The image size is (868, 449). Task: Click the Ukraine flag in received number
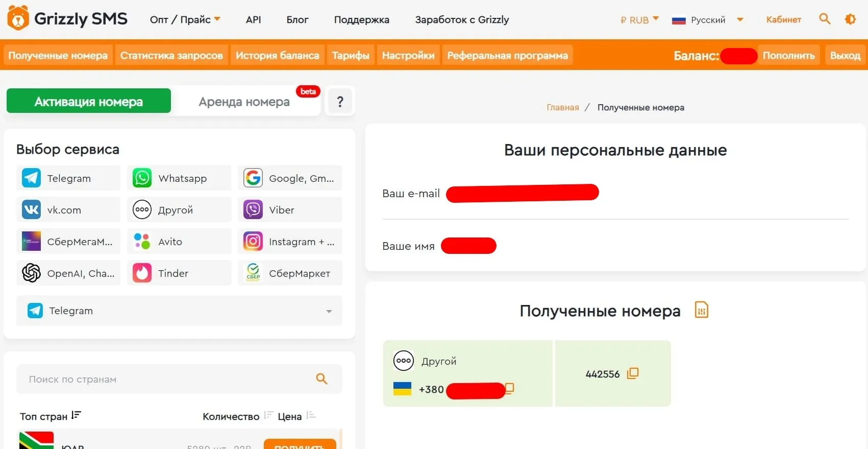click(402, 389)
